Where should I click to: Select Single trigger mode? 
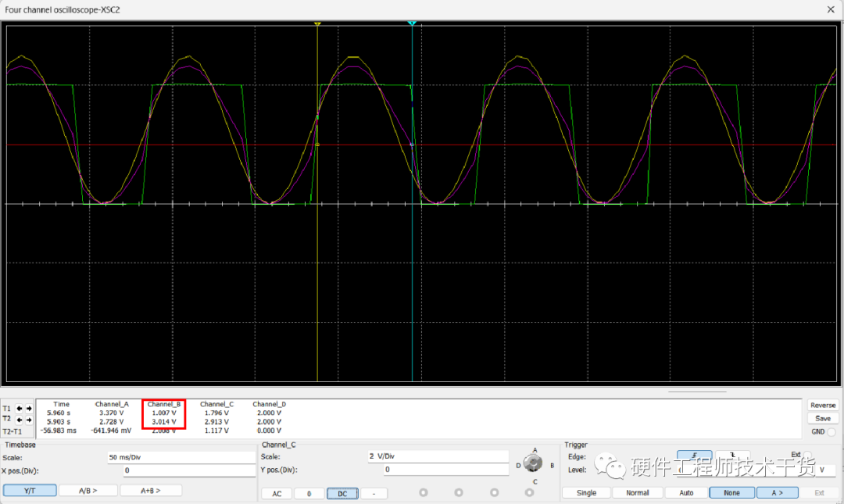[x=586, y=493]
